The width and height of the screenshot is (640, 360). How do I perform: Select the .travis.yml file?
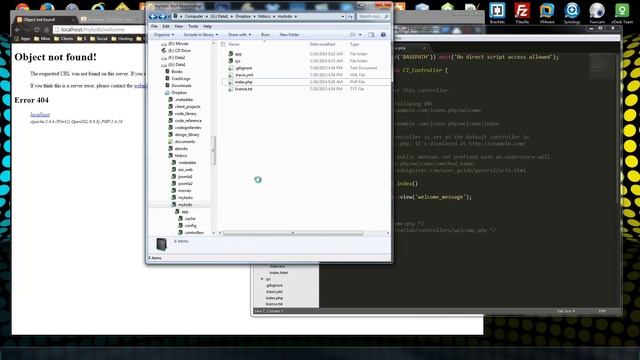tap(244, 75)
